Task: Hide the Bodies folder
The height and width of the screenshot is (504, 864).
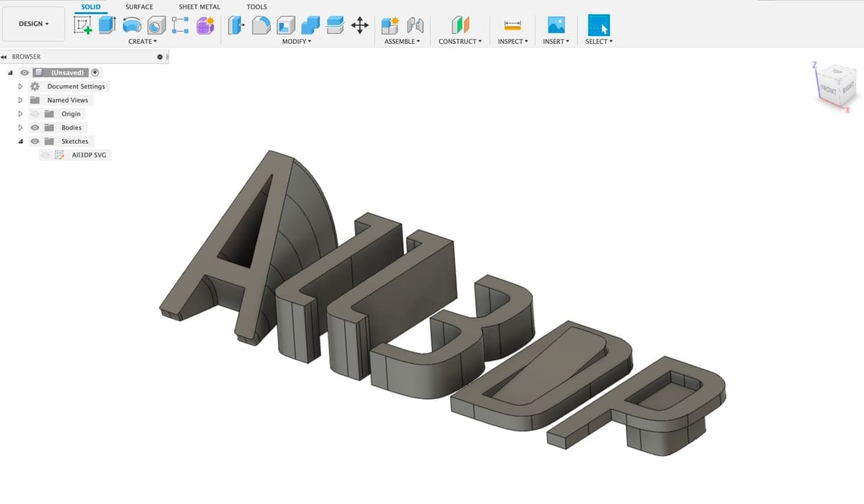Action: point(35,127)
